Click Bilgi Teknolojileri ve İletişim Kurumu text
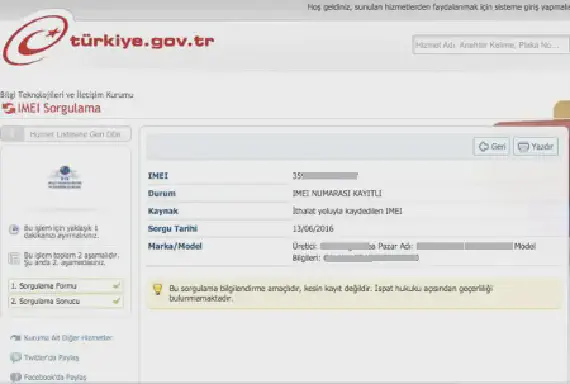 [x=67, y=95]
